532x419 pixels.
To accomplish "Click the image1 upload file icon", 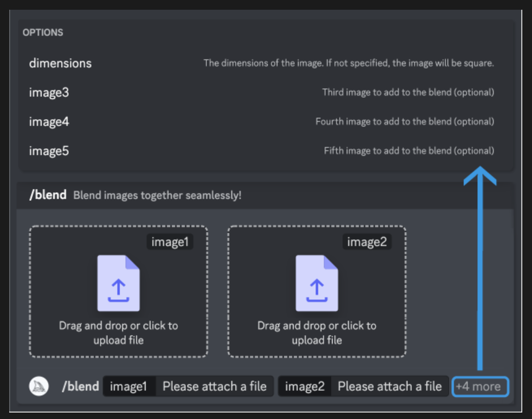I will click(x=119, y=283).
